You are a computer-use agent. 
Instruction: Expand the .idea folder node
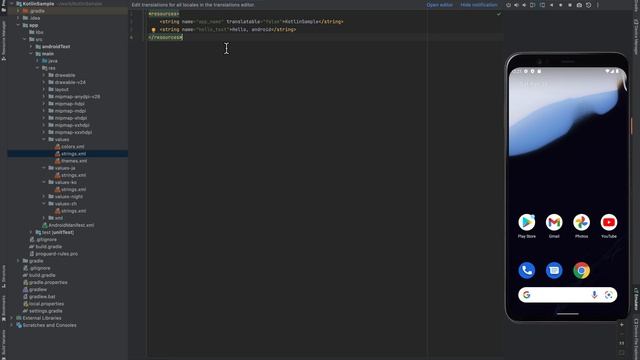[x=18, y=18]
